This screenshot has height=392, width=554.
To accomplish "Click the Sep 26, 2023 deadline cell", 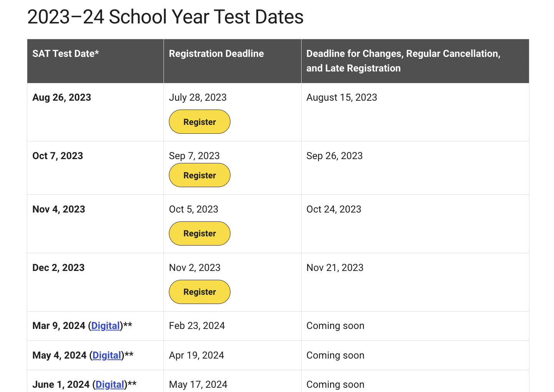I will click(x=334, y=156).
